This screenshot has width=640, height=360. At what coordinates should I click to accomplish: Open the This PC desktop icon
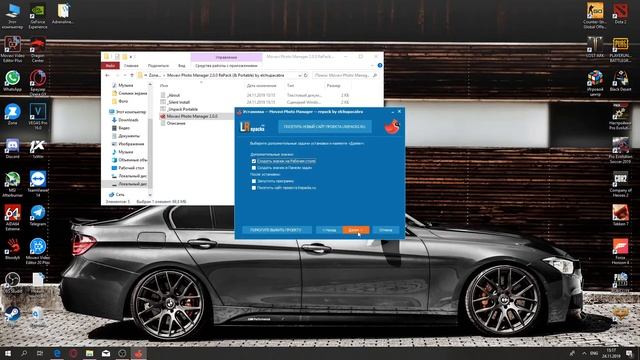[12, 16]
